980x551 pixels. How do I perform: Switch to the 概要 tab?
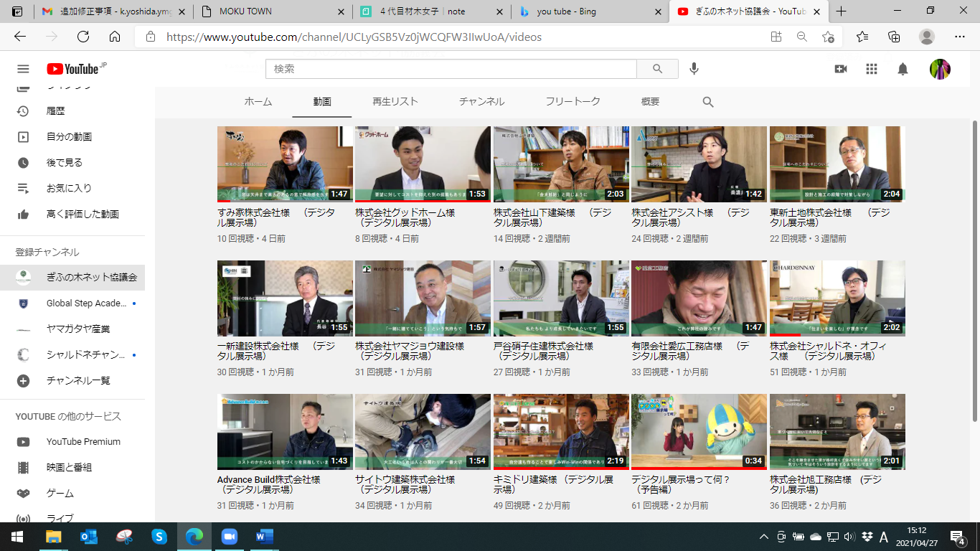tap(650, 102)
